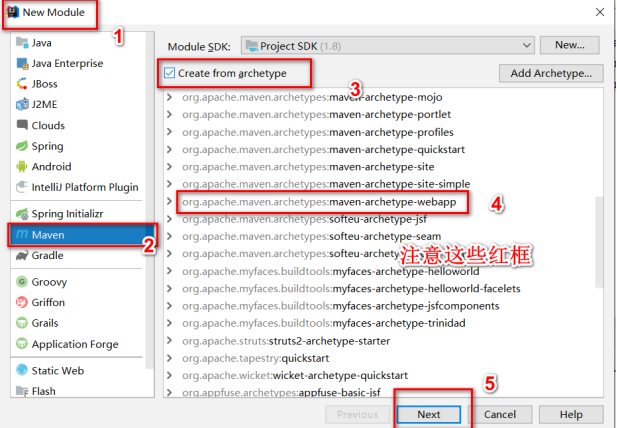Click the Groovy G icon

tap(22, 282)
